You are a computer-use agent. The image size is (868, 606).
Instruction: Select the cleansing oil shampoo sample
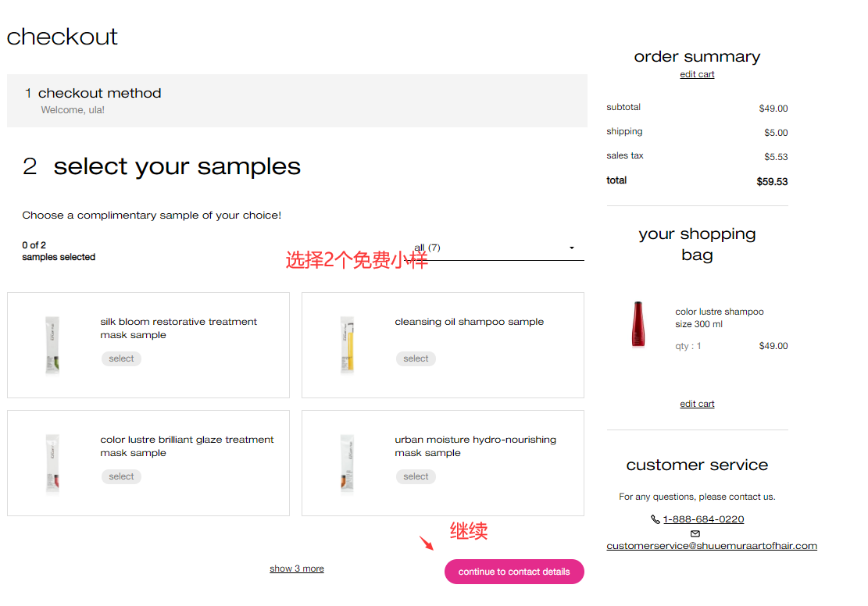coord(416,359)
